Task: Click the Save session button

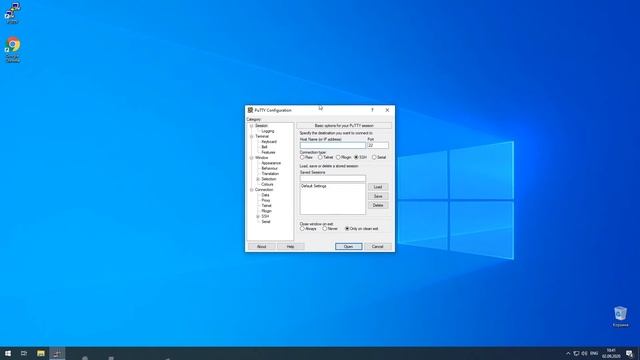Action: [378, 196]
